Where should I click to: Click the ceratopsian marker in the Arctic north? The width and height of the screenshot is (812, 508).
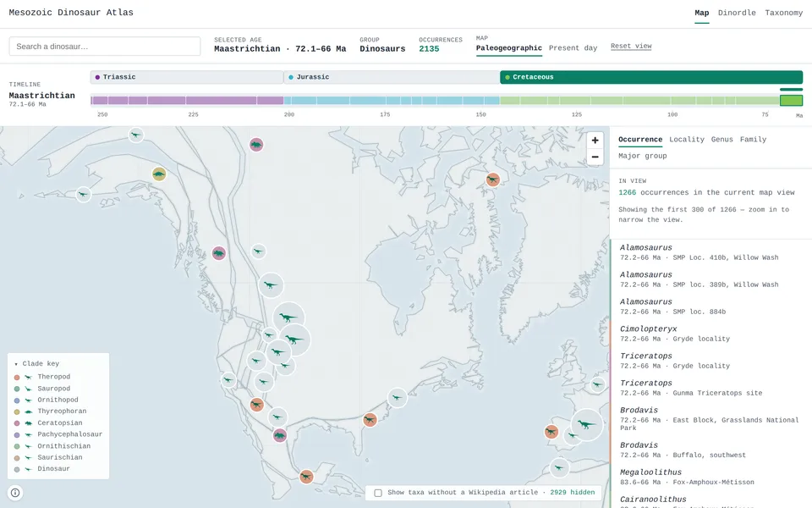pyautogui.click(x=256, y=145)
